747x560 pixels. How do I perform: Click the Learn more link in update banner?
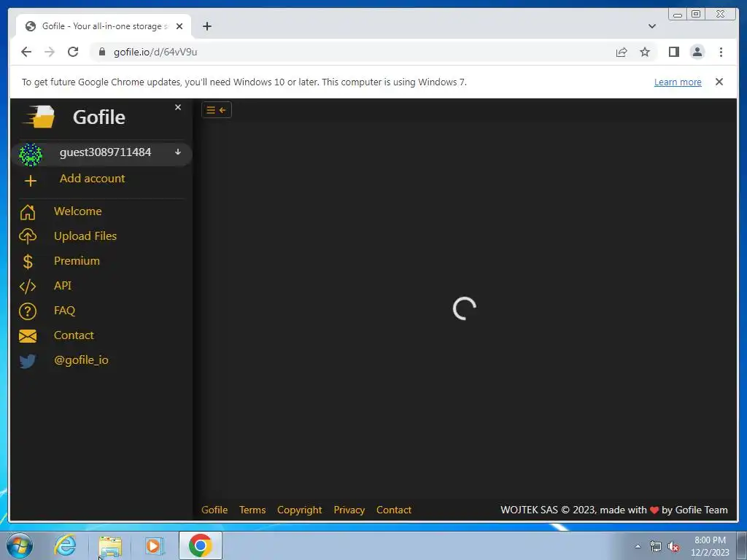click(x=678, y=82)
